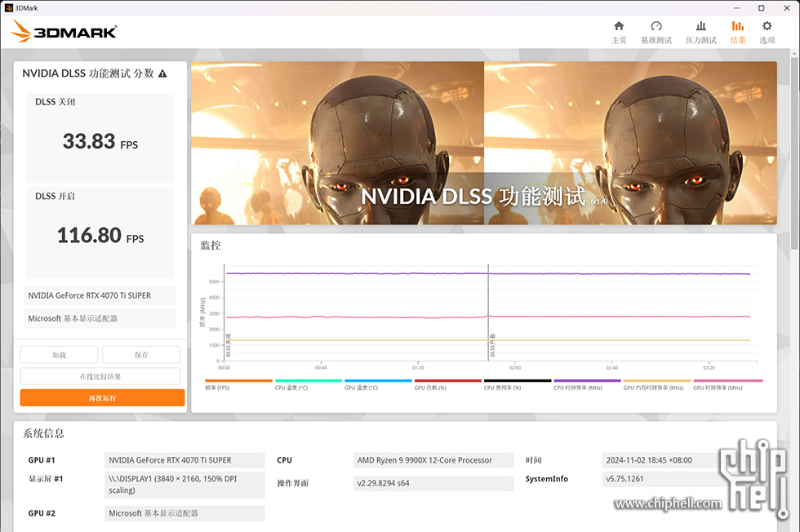The width and height of the screenshot is (800, 532).
Task: Toggle the GPU 温度 blue legend
Action: point(377,384)
